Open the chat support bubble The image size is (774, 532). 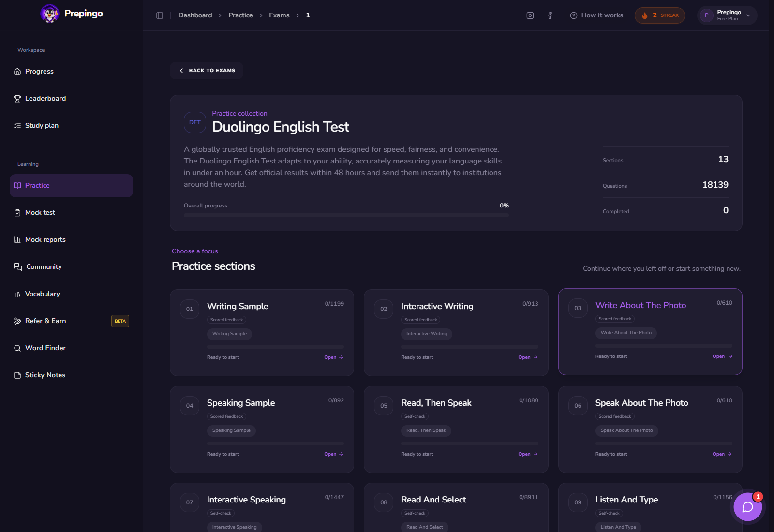click(x=748, y=507)
